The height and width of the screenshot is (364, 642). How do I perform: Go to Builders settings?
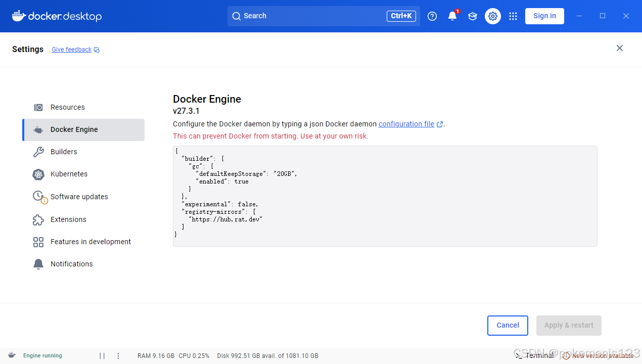tap(83, 152)
